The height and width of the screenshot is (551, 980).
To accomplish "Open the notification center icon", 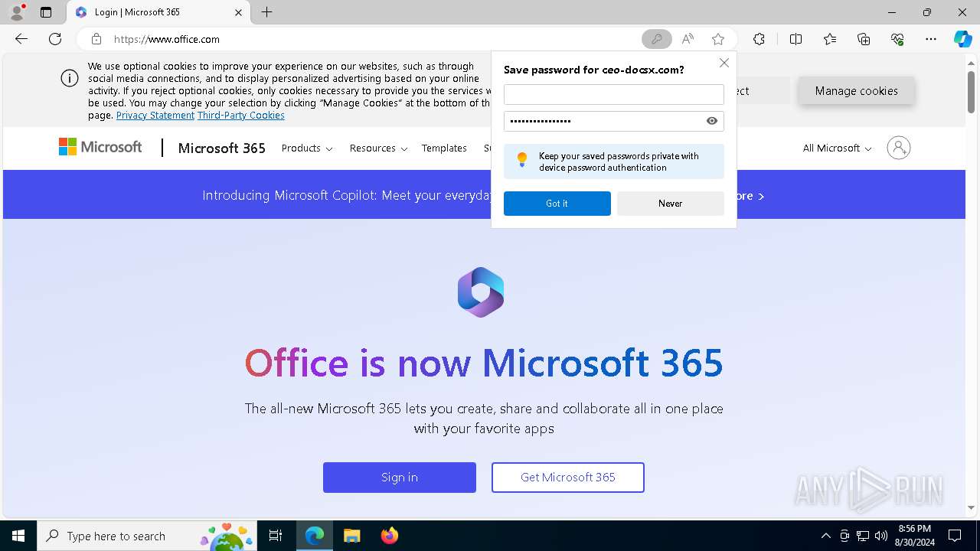I will tap(955, 536).
